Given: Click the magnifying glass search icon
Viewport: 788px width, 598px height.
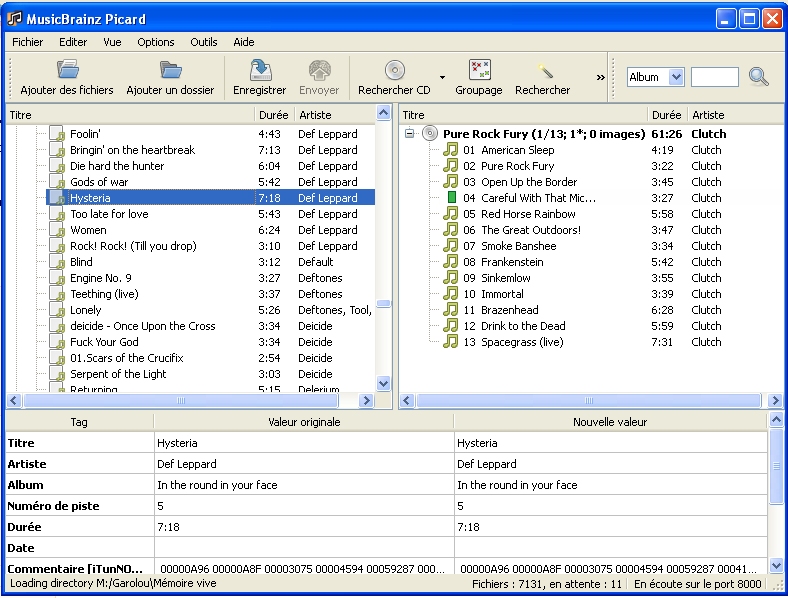Looking at the screenshot, I should (759, 77).
